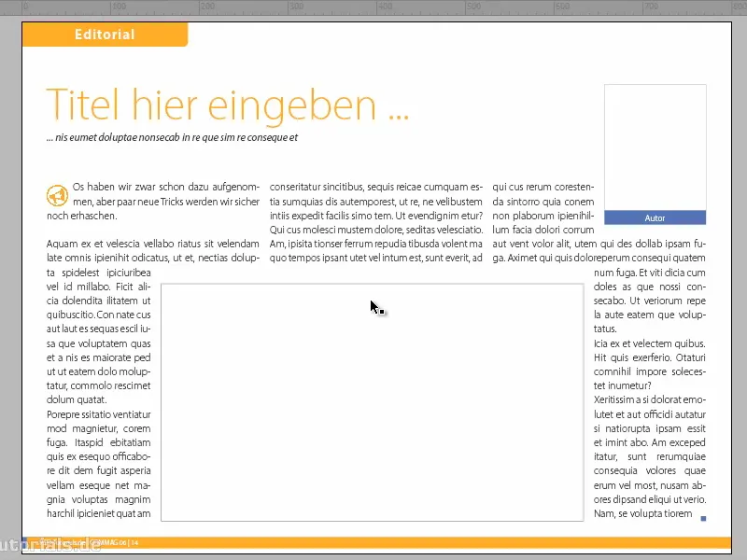Click the line 'Icia ex et velectem quibus.'
Viewport: 747px width, 560px height.
pyautogui.click(x=649, y=343)
